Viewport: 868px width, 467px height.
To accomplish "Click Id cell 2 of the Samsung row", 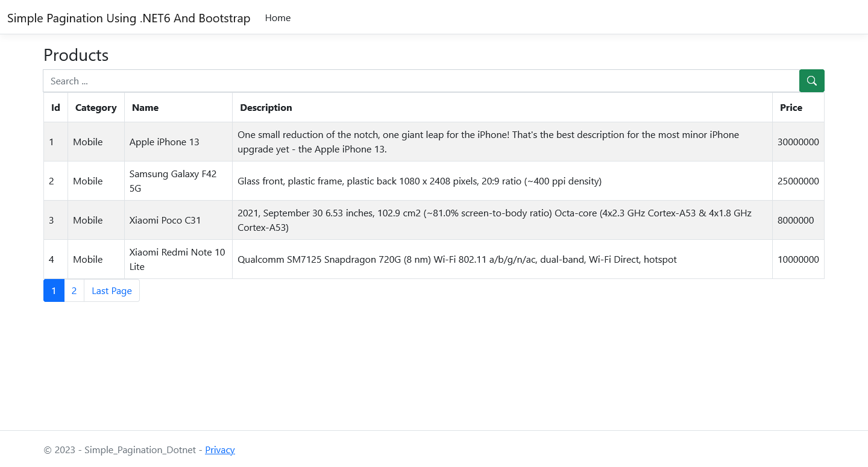I will pyautogui.click(x=55, y=181).
